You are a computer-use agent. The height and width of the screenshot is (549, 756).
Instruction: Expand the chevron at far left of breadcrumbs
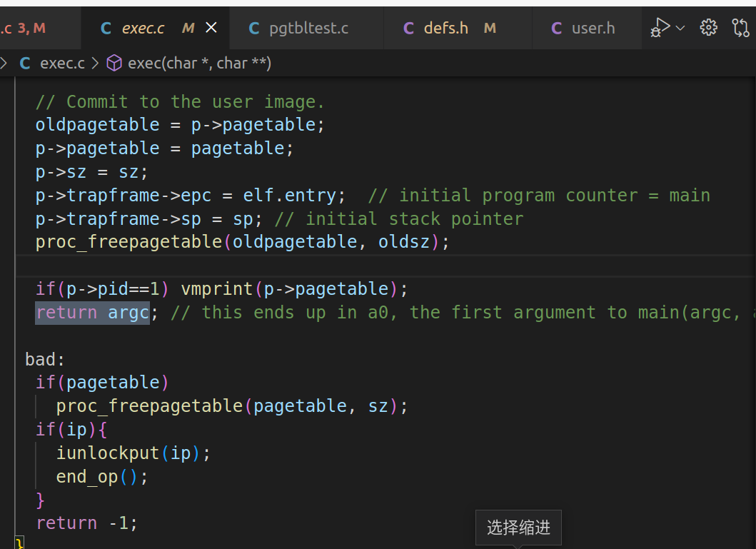click(x=5, y=63)
